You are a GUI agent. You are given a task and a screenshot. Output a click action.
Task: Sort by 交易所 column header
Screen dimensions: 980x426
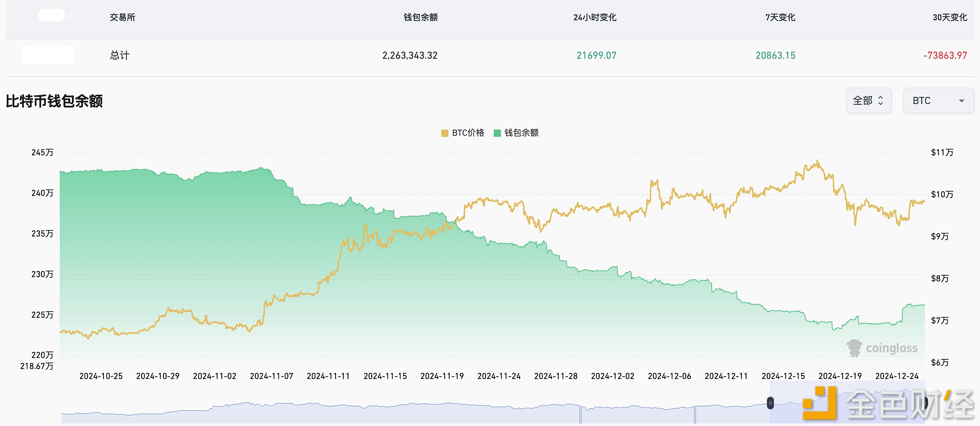tap(122, 17)
